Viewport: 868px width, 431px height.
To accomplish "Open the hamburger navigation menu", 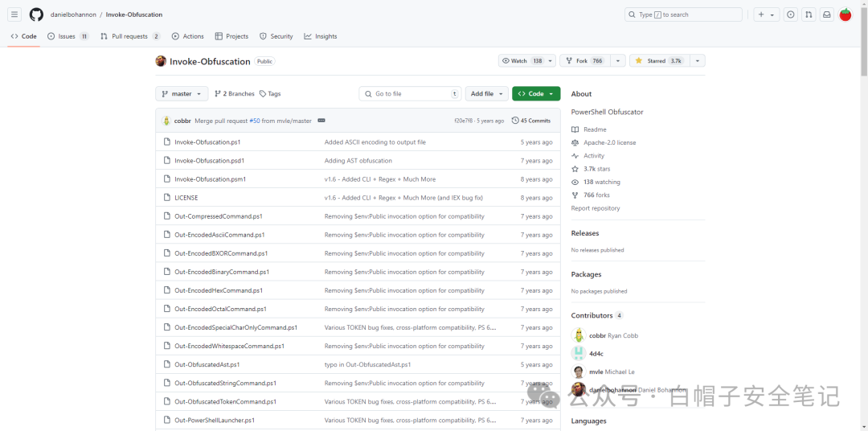I will 15,15.
